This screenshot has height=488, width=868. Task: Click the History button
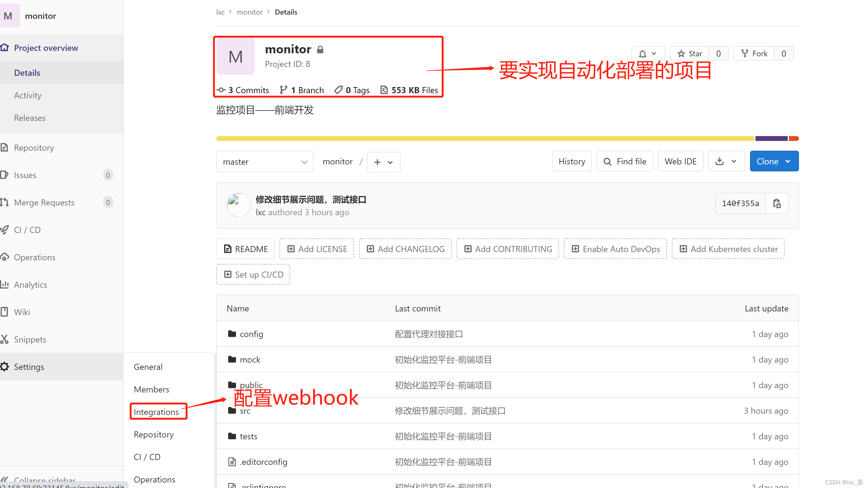pos(571,161)
